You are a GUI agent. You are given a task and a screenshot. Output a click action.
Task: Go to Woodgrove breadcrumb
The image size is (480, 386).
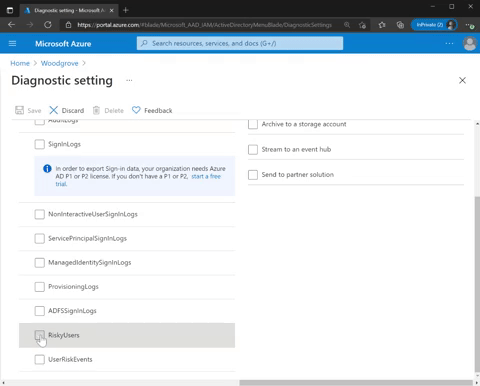(59, 63)
